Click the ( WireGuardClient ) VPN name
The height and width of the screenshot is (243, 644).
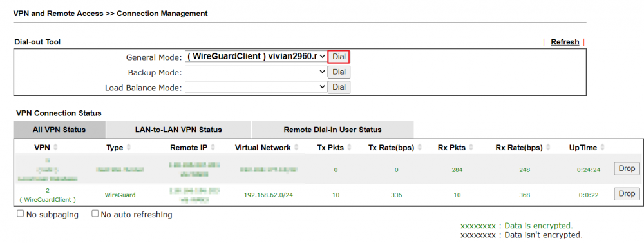(x=48, y=199)
